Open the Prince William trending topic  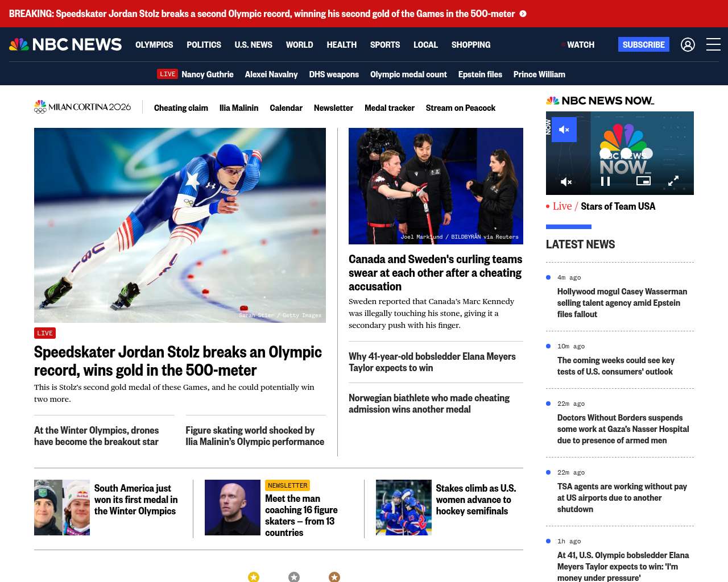point(539,74)
